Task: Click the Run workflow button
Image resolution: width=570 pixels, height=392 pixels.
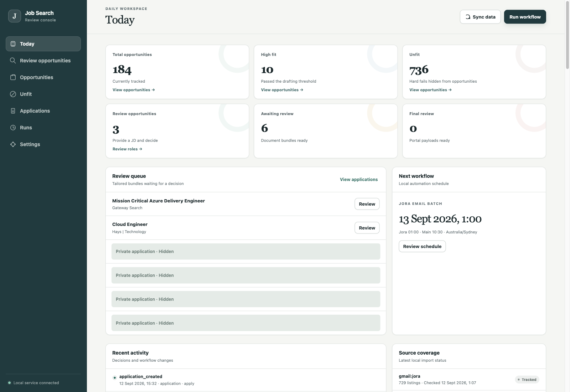Action: point(525,17)
